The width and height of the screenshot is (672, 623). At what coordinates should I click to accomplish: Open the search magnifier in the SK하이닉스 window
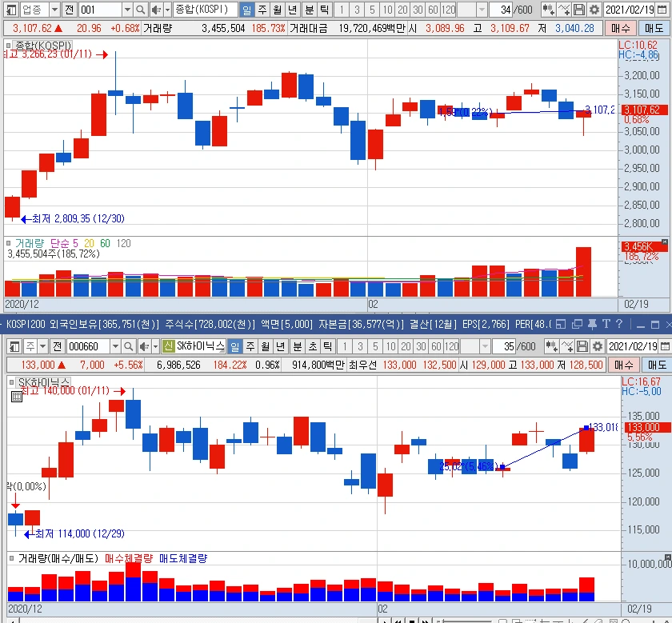[x=128, y=346]
